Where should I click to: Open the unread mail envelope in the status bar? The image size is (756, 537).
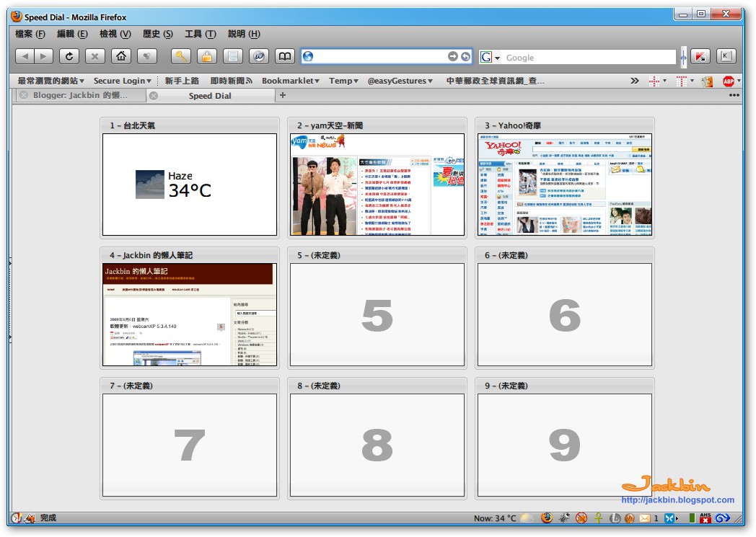pyautogui.click(x=644, y=518)
